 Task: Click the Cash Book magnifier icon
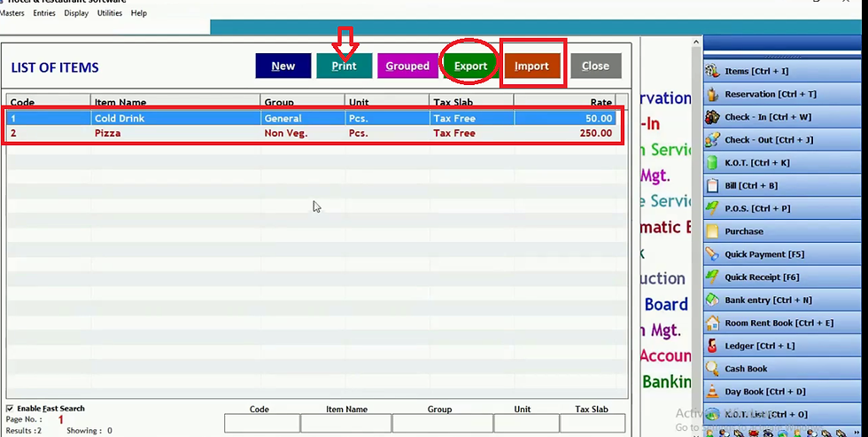pyautogui.click(x=712, y=369)
